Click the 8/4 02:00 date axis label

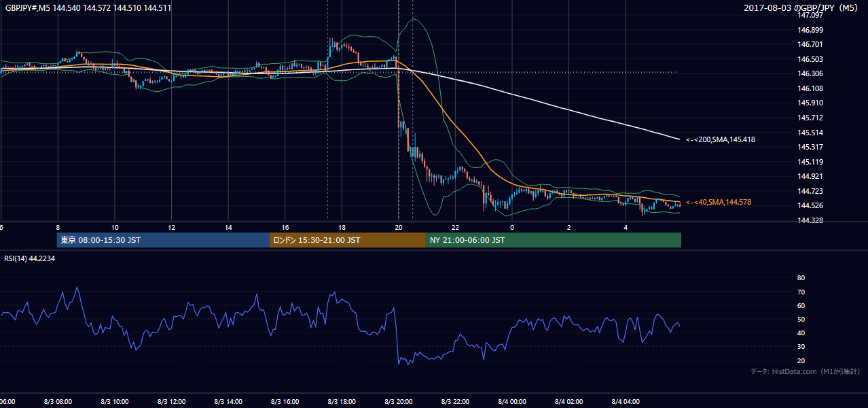(x=568, y=401)
